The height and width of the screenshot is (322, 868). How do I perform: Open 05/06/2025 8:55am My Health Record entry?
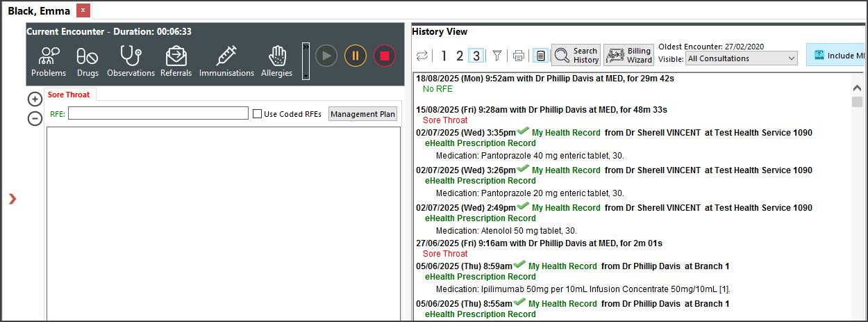(572, 304)
